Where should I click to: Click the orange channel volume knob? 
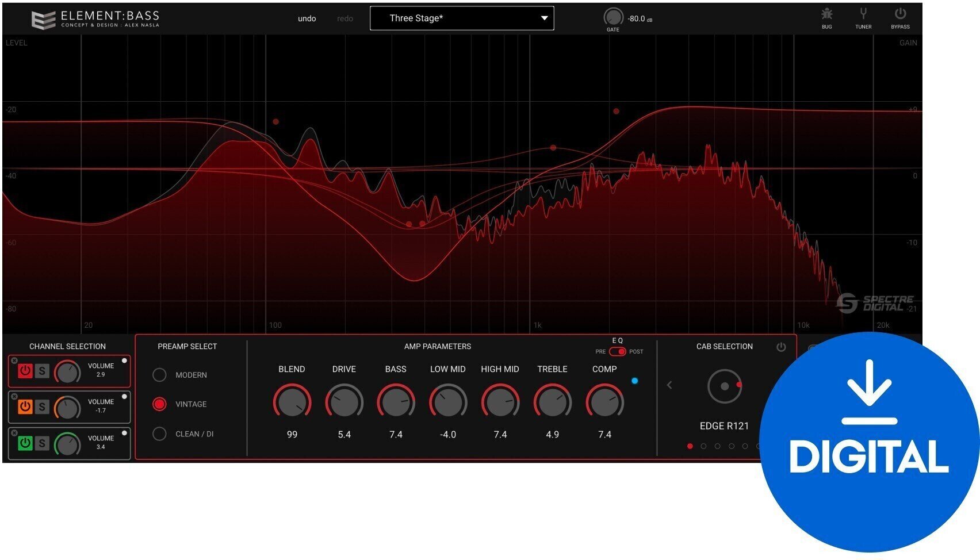click(67, 409)
